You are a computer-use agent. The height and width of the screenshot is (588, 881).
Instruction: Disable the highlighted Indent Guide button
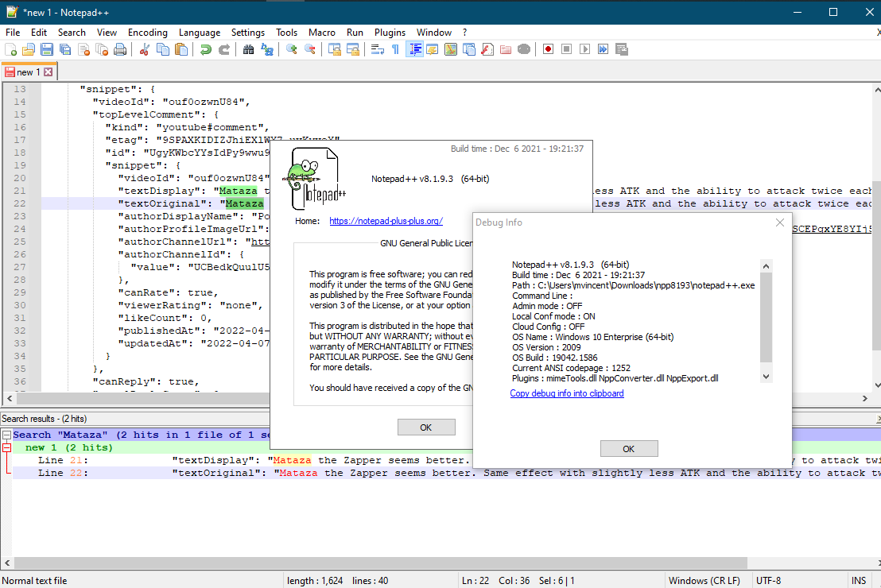click(x=414, y=49)
